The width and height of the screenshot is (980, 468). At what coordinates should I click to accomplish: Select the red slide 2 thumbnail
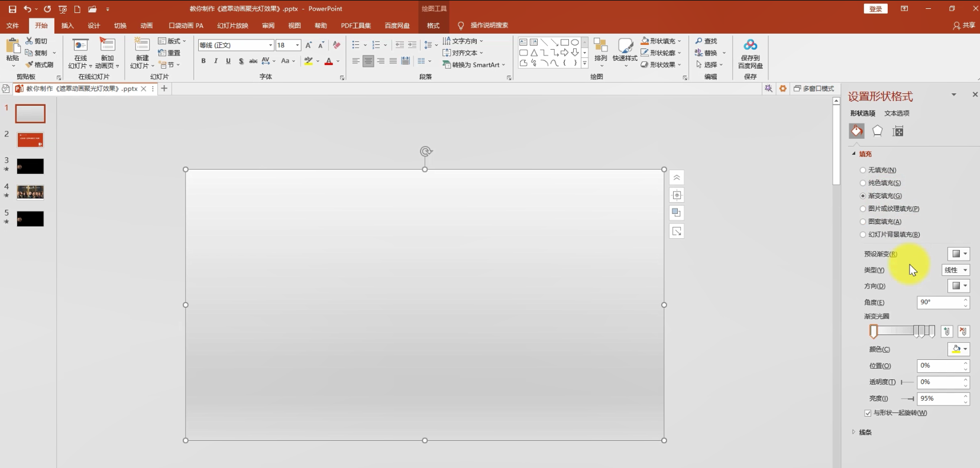click(30, 140)
